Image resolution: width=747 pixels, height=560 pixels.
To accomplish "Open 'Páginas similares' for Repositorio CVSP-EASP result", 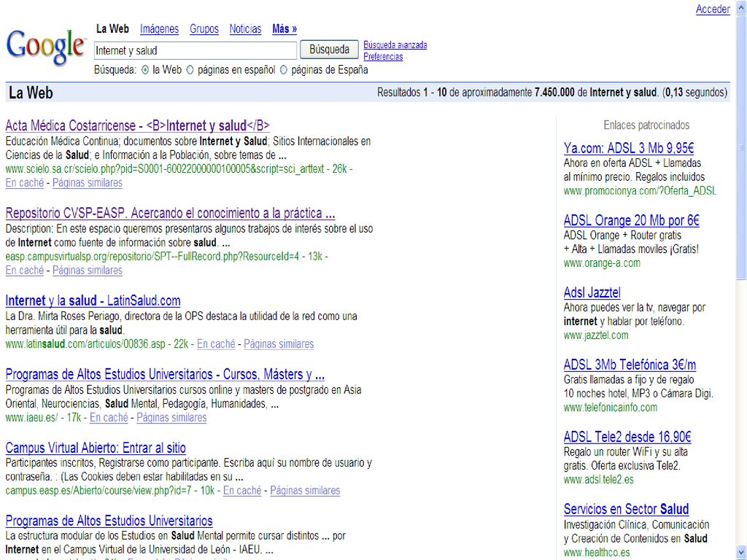I will (88, 271).
